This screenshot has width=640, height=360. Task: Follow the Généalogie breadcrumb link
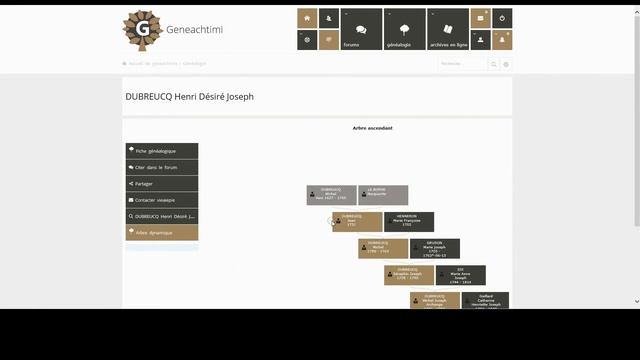click(x=194, y=64)
